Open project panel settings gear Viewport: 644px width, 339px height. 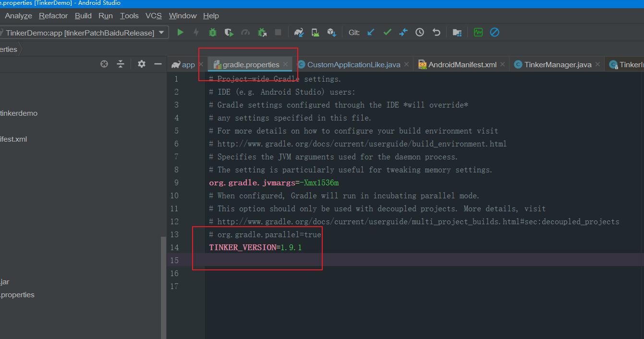click(141, 64)
